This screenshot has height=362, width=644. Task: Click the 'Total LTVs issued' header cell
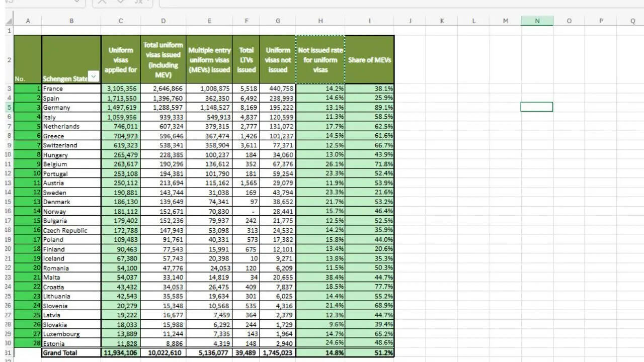246,60
